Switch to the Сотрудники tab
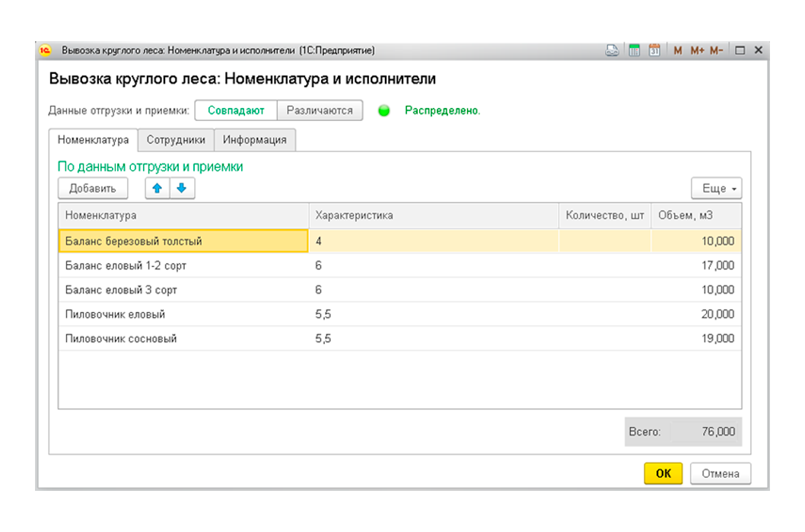 (176, 140)
